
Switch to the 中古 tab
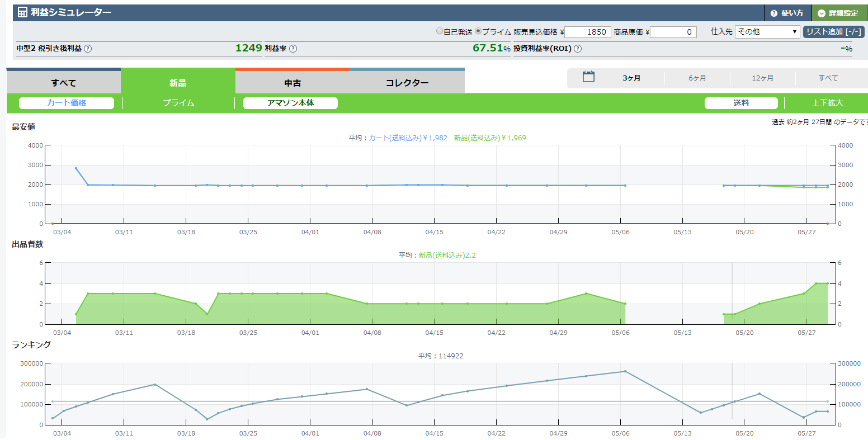(x=293, y=83)
